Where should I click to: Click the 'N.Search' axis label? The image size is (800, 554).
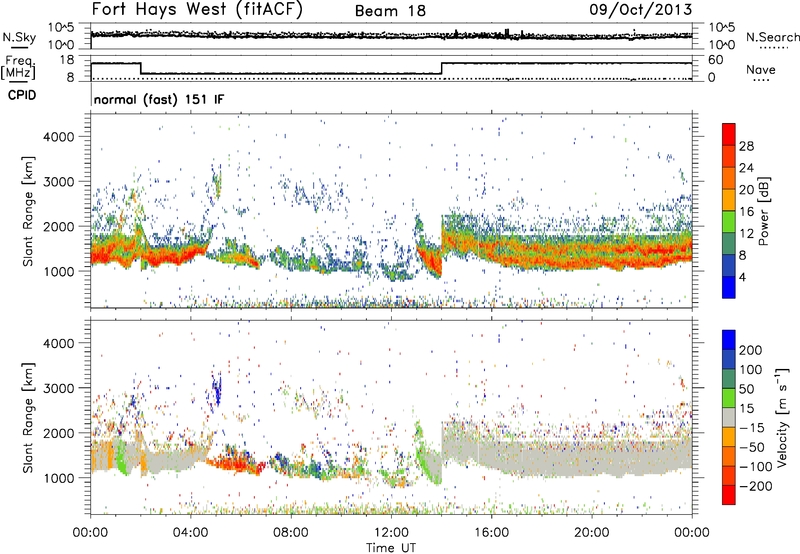(x=772, y=37)
